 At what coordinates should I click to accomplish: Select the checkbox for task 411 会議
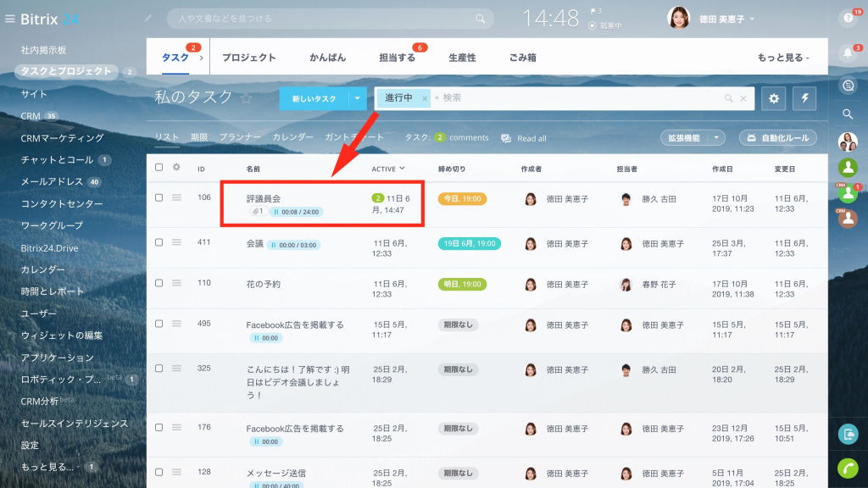tap(159, 242)
